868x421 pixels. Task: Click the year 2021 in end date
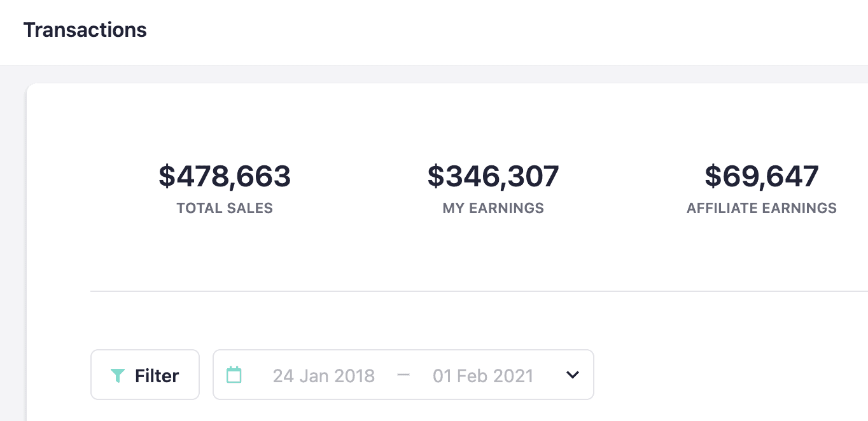pyautogui.click(x=512, y=376)
